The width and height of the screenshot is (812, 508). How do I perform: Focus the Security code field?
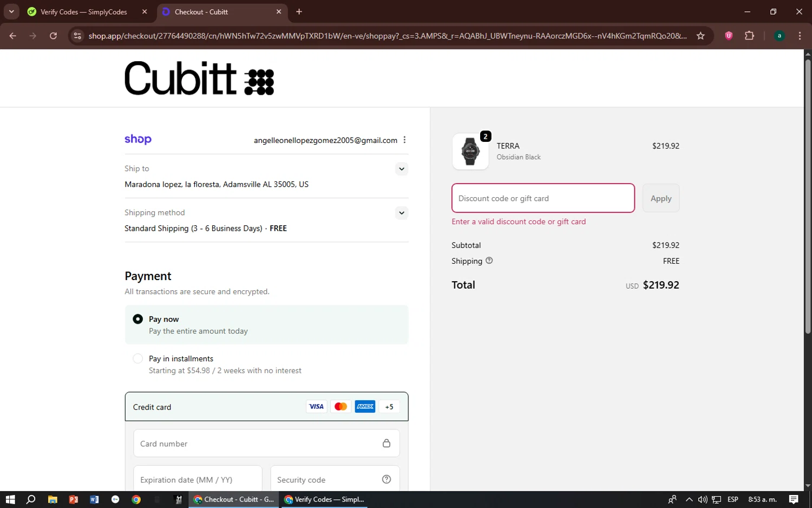335,480
